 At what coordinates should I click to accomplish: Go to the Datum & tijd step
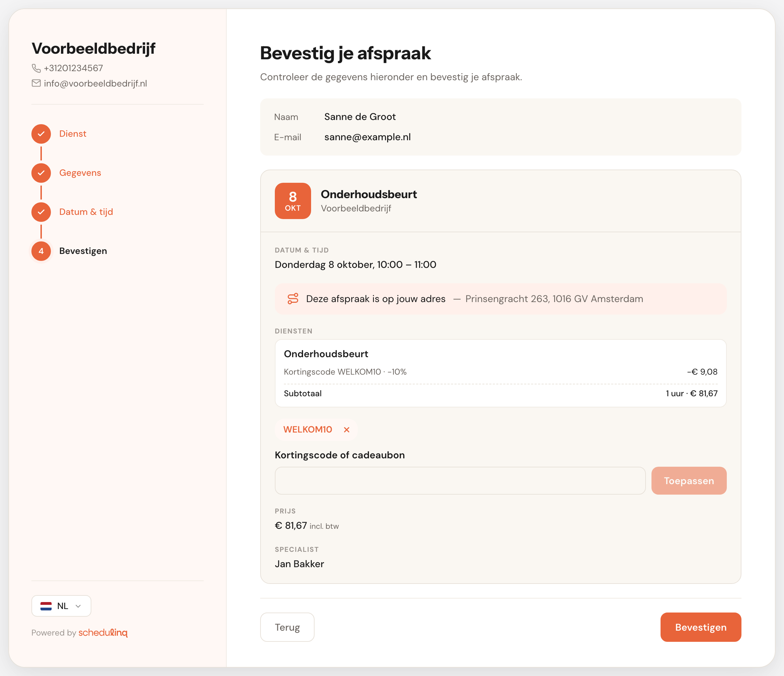tap(86, 212)
